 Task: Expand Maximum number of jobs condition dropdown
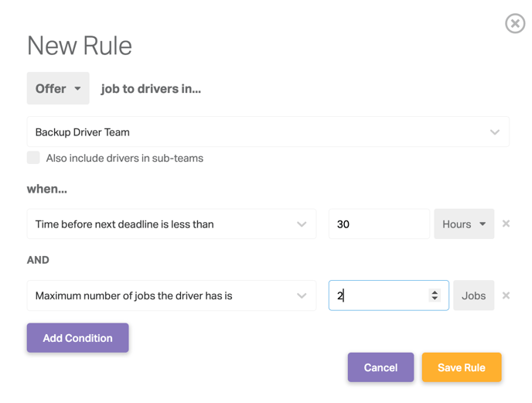[172, 295]
